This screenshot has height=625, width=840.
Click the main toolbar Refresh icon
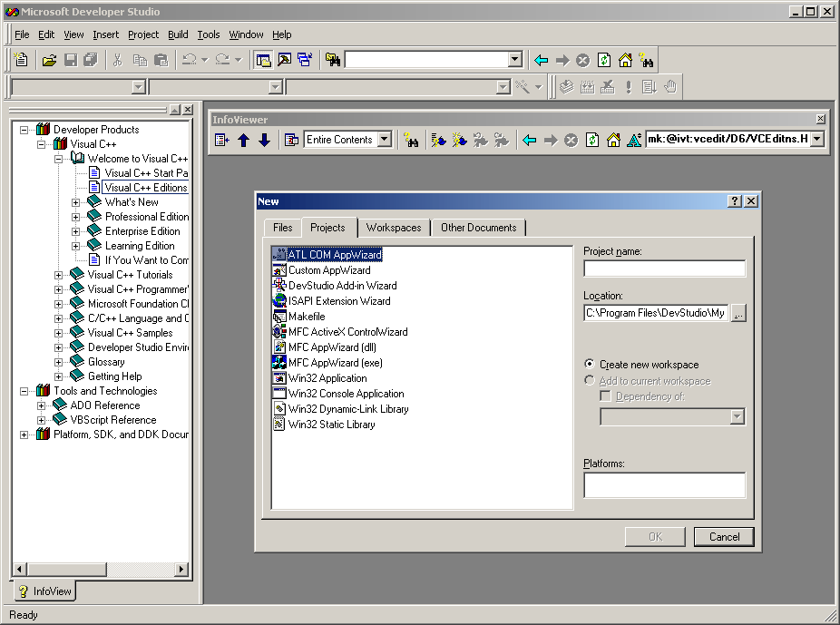[604, 60]
